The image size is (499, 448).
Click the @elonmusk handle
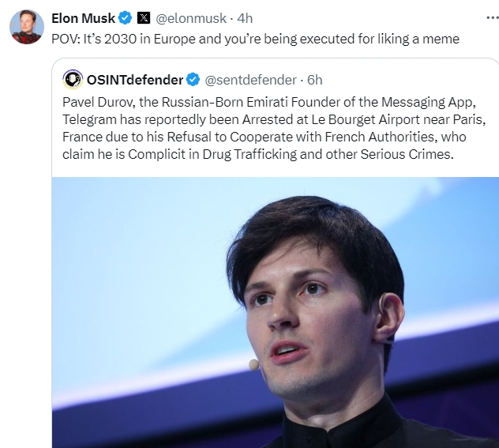point(192,18)
